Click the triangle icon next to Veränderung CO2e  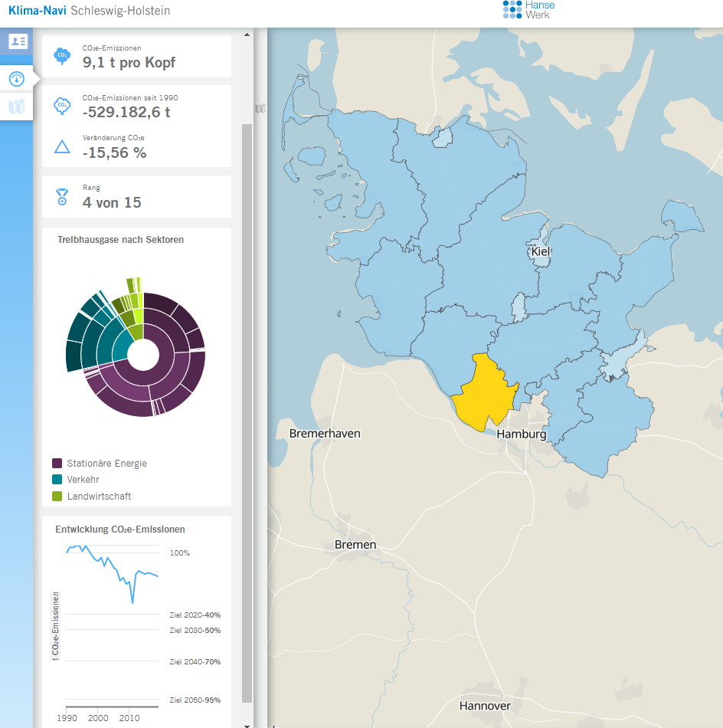pyautogui.click(x=62, y=146)
